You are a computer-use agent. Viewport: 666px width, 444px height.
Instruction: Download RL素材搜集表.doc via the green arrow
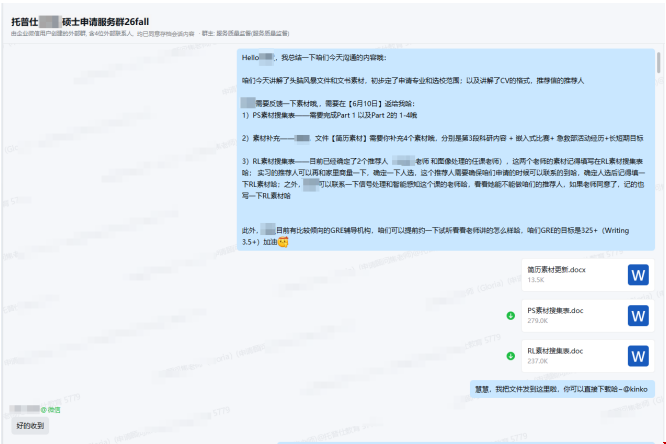(511, 356)
